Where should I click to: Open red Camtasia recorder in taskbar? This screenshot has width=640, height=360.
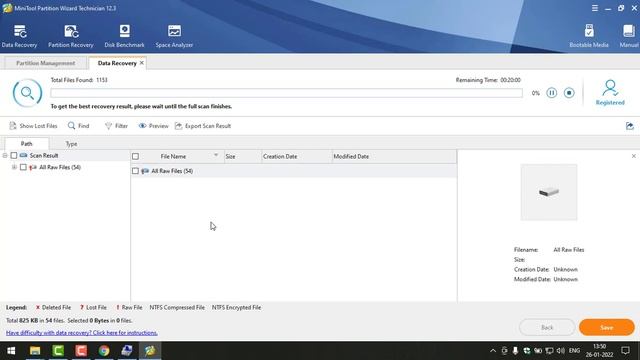pyautogui.click(x=81, y=351)
